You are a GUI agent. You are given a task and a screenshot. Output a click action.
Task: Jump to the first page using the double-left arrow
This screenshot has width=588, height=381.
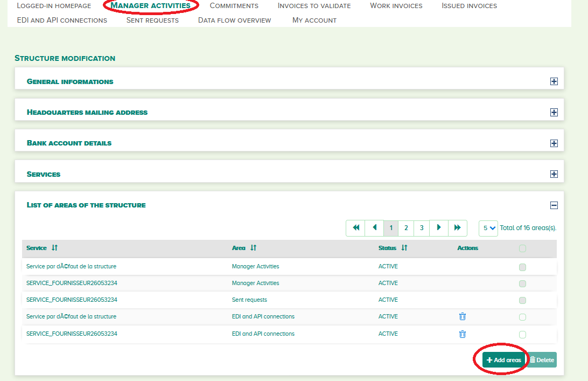pyautogui.click(x=355, y=228)
